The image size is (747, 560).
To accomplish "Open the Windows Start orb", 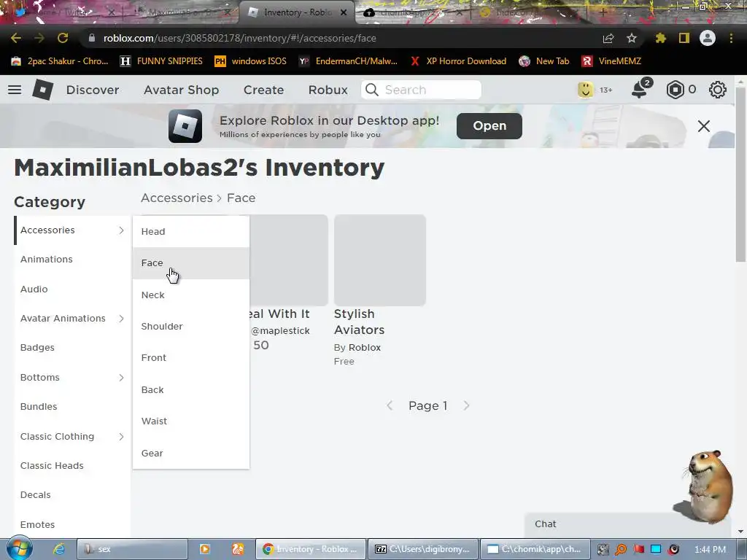I will (x=19, y=548).
